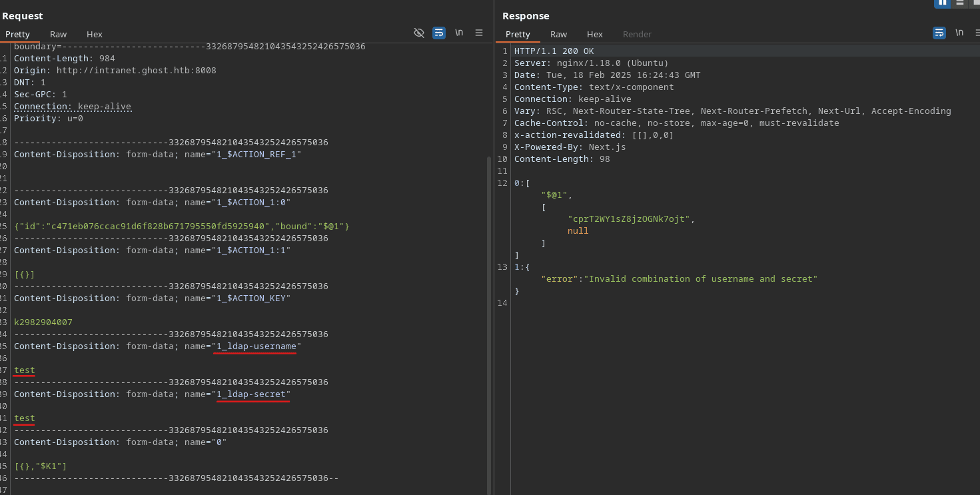Select top-bottom stacked layout icon
The height and width of the screenshot is (495, 980).
(960, 3)
